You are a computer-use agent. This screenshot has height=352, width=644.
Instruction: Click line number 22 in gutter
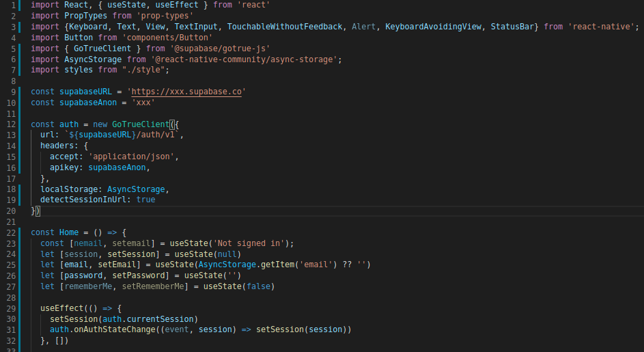coord(11,233)
